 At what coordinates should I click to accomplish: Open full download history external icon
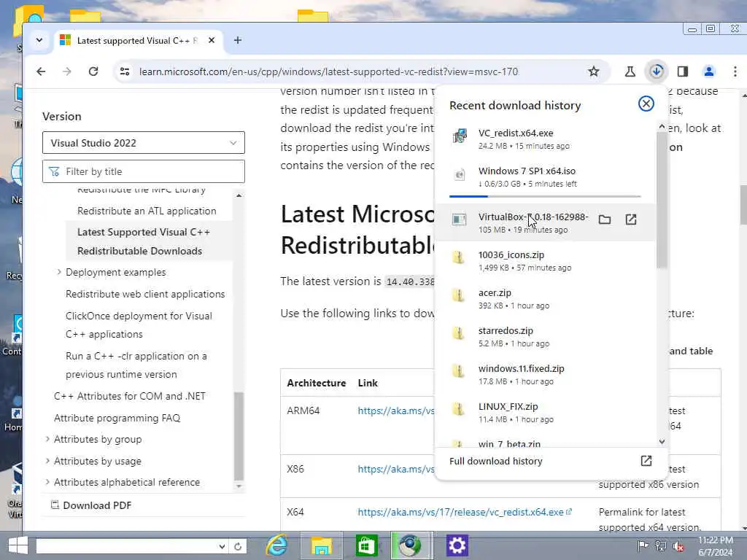point(646,461)
